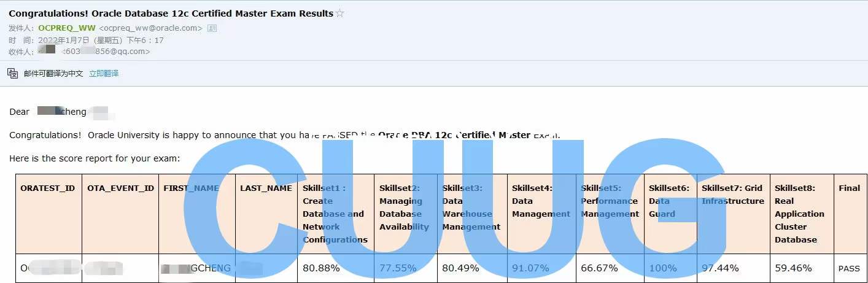
Task: Click Skillset6 Data Guard header
Action: [670, 214]
